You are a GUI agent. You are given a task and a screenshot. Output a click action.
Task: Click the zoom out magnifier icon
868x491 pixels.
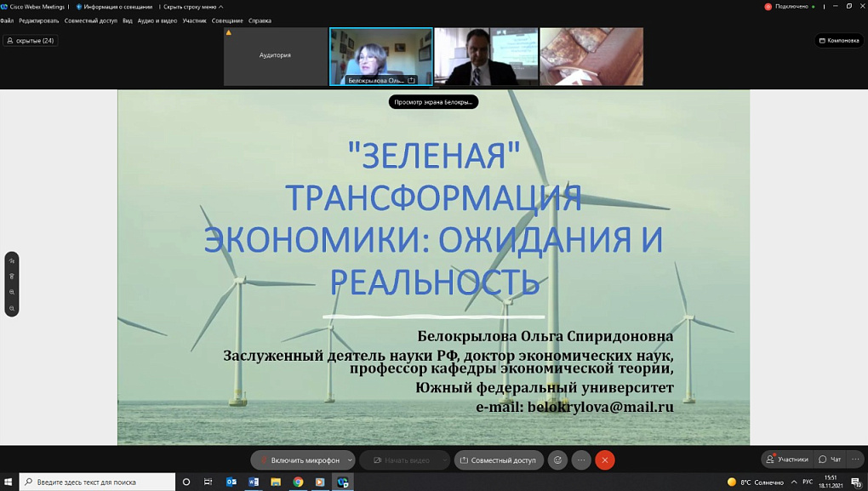point(12,292)
